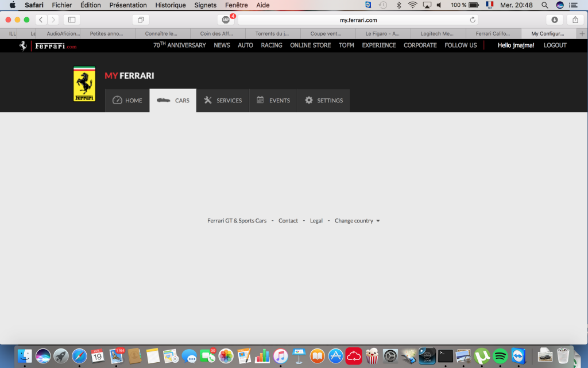
Task: Expand the Change country dropdown
Action: [357, 221]
